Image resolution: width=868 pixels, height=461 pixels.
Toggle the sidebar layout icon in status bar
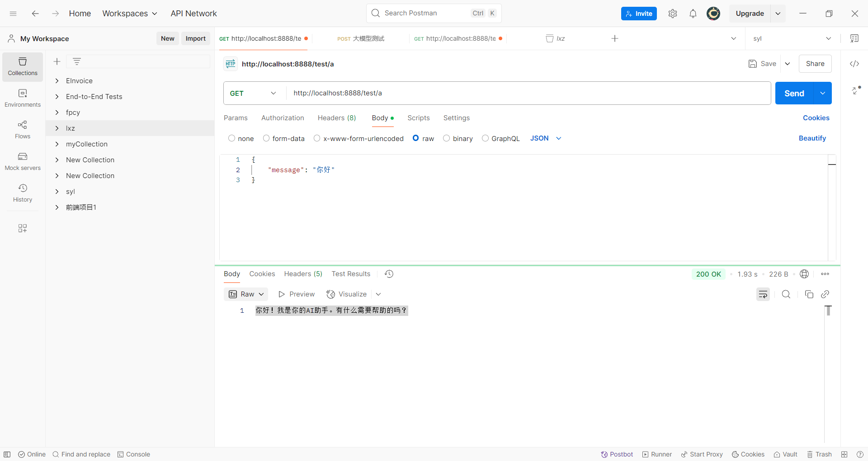coord(7,454)
